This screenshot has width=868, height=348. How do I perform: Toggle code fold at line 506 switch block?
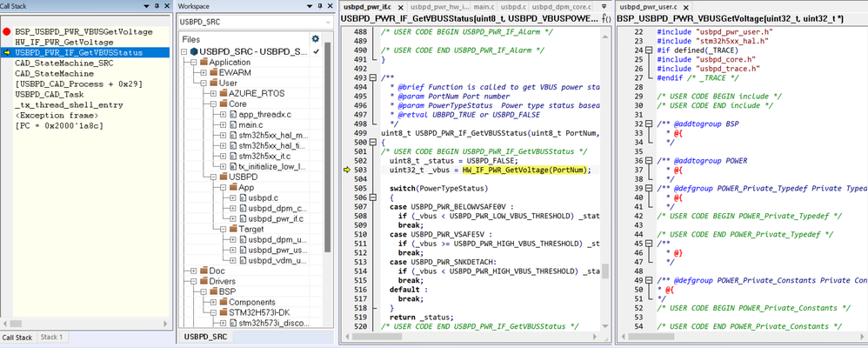tap(373, 197)
